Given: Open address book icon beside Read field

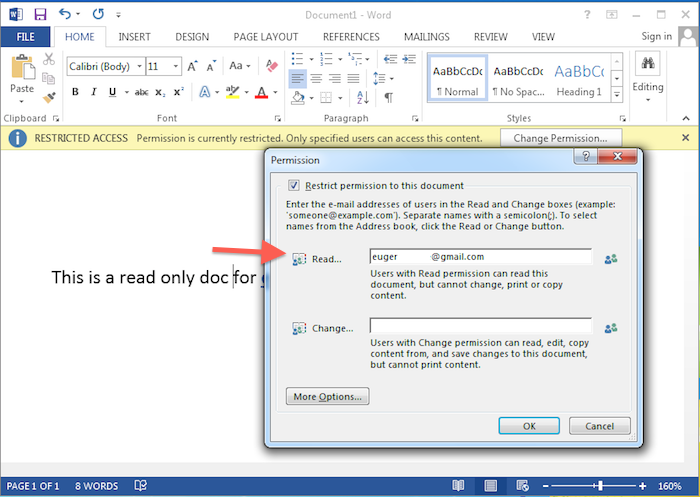Looking at the screenshot, I should coord(611,259).
